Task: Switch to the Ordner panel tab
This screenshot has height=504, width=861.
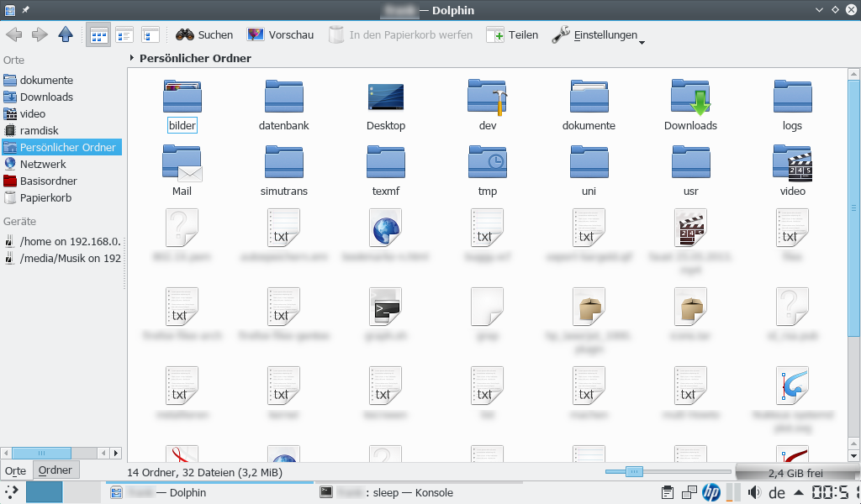Action: click(x=55, y=470)
